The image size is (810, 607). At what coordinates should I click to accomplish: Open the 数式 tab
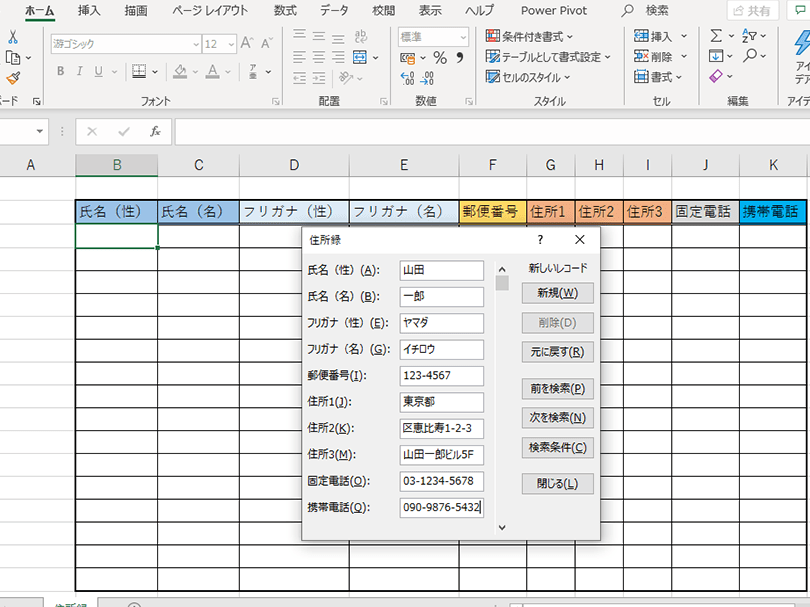pyautogui.click(x=285, y=10)
